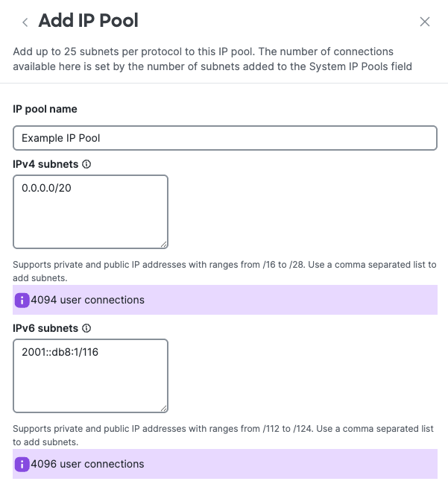The image size is (448, 487).
Task: Click the info icon beside IPv4 subnets
Action: pos(86,164)
